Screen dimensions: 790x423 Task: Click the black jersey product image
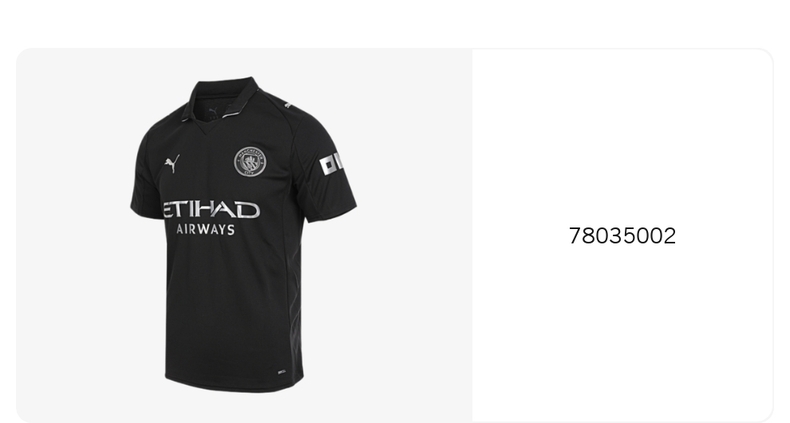click(243, 235)
